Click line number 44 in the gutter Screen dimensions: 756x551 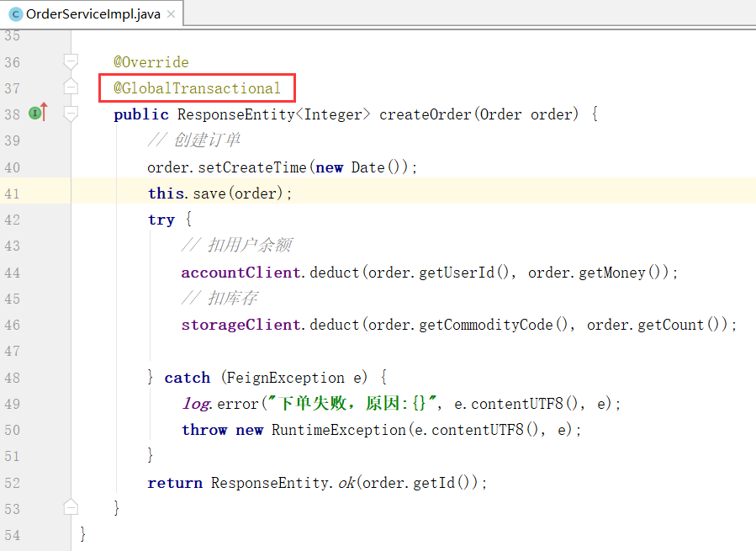[13, 273]
